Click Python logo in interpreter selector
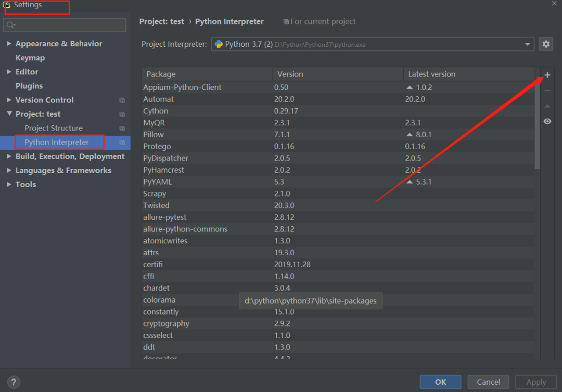 [x=219, y=44]
